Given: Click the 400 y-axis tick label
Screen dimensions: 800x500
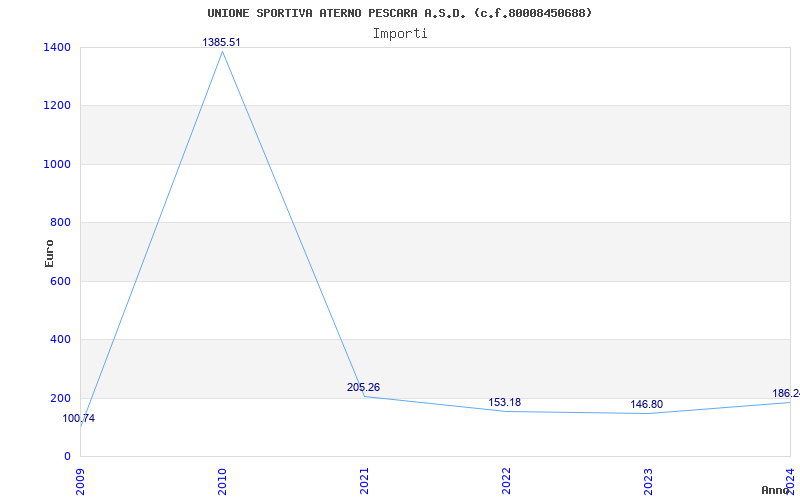Looking at the screenshot, I should point(60,339).
